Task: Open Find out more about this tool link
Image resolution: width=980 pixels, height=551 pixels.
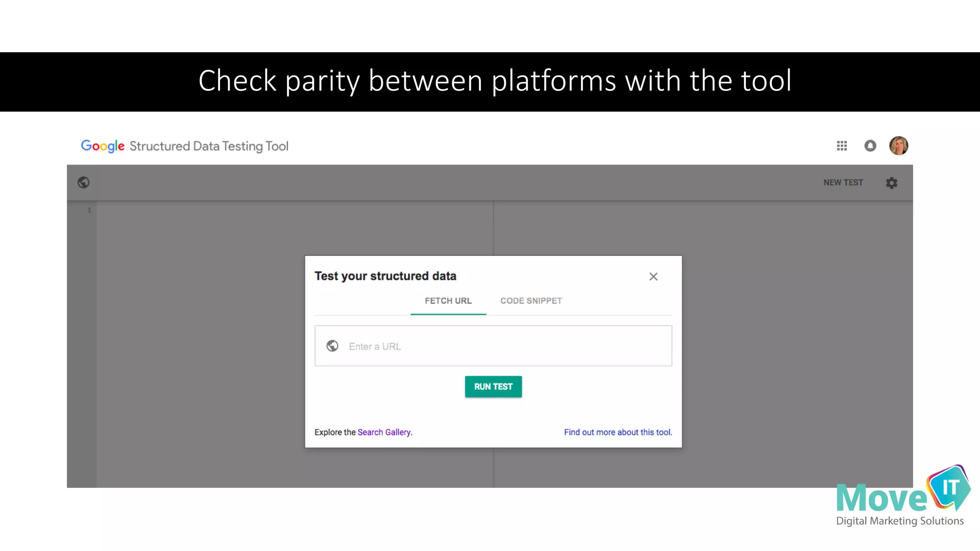Action: tap(618, 432)
